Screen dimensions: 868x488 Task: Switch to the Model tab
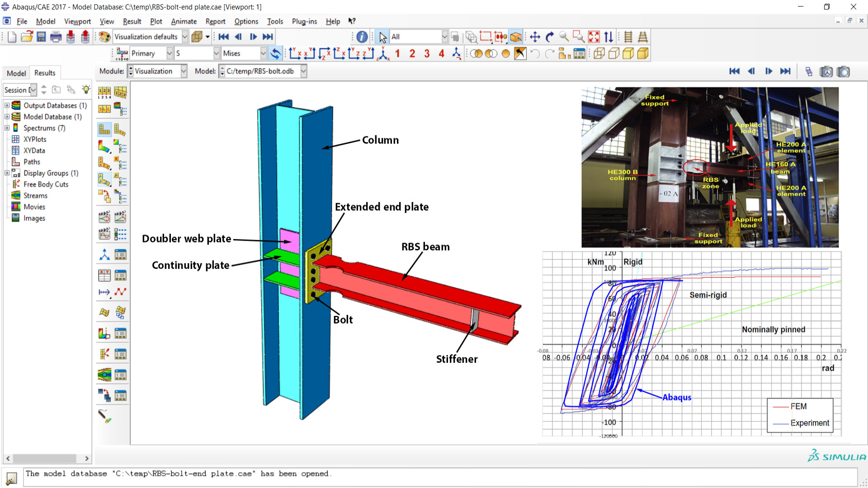click(x=16, y=73)
